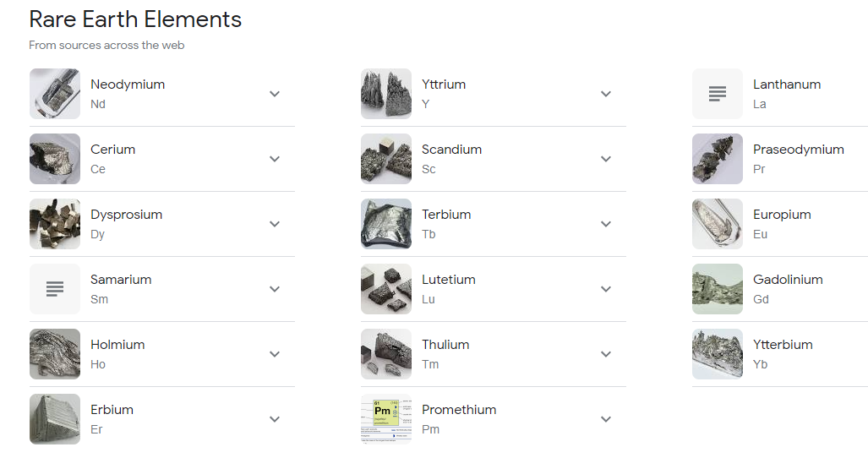Click the Scandium thumbnail picture

(x=385, y=159)
